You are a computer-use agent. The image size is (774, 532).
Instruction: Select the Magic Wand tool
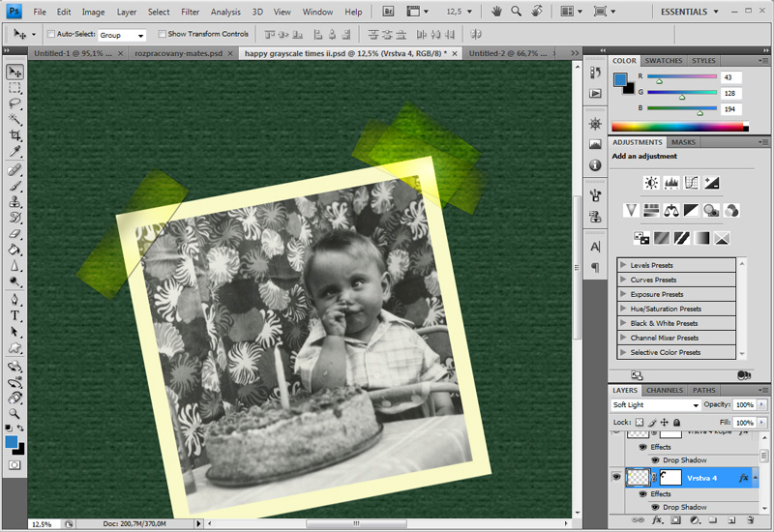coord(15,119)
